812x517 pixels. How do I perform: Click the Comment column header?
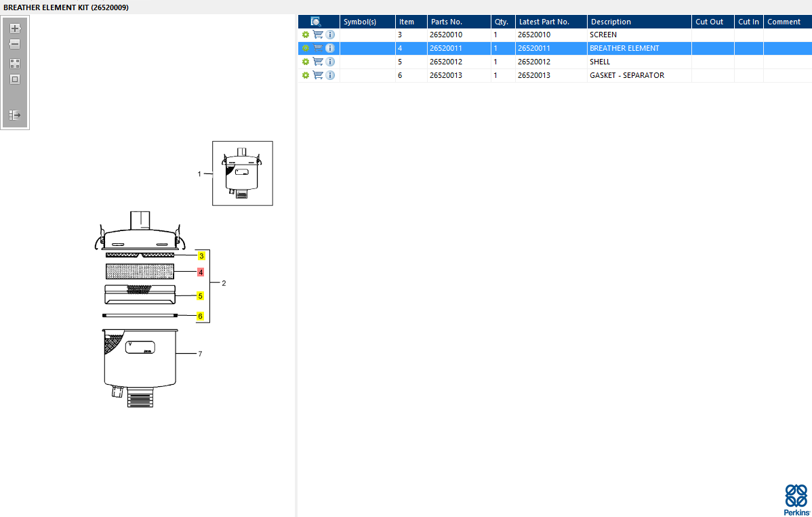[788, 22]
